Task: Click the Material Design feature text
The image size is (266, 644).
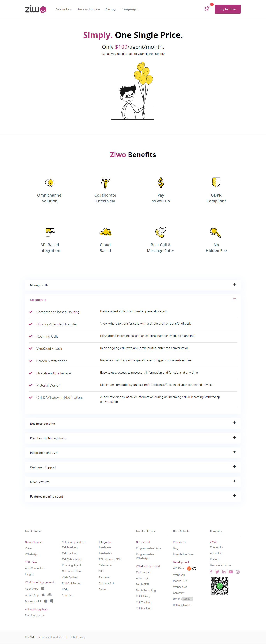Action: [x=48, y=385]
